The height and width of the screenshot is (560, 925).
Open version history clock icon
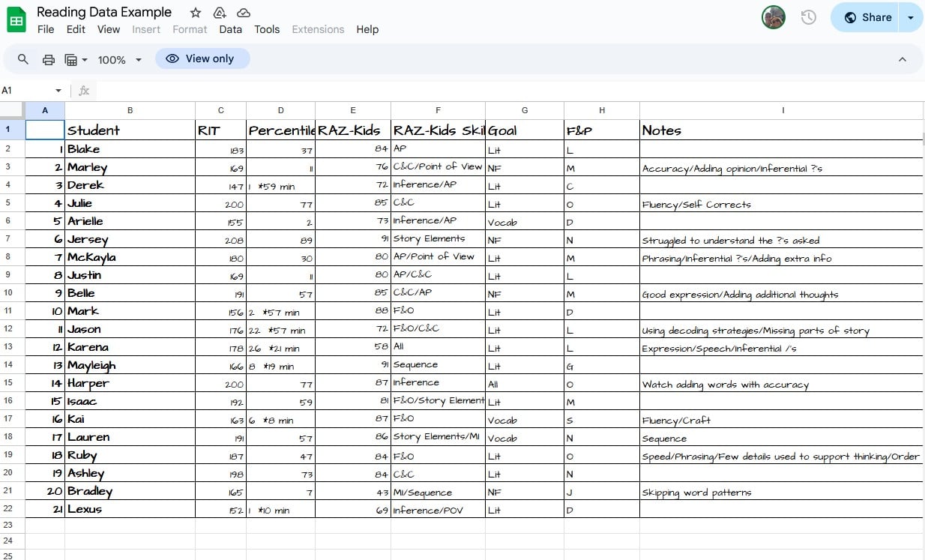pyautogui.click(x=808, y=17)
